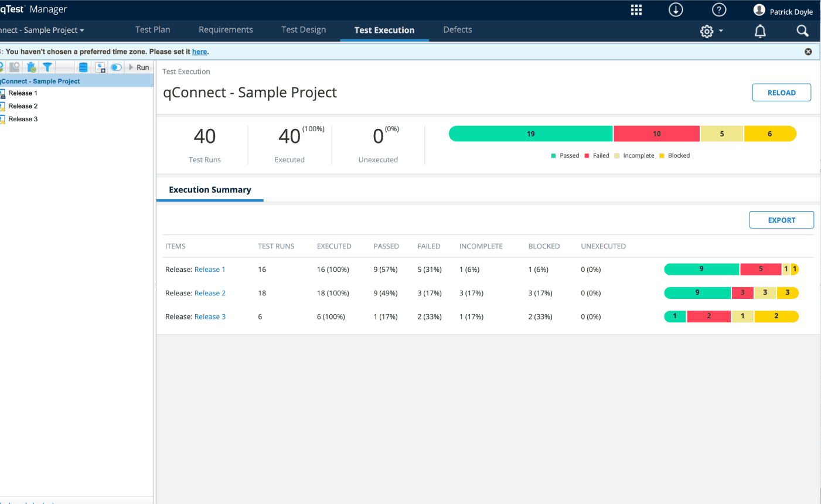Screen dimensions: 821x504
Task: Click the '18 (100%)' executed cell
Action: click(x=333, y=293)
